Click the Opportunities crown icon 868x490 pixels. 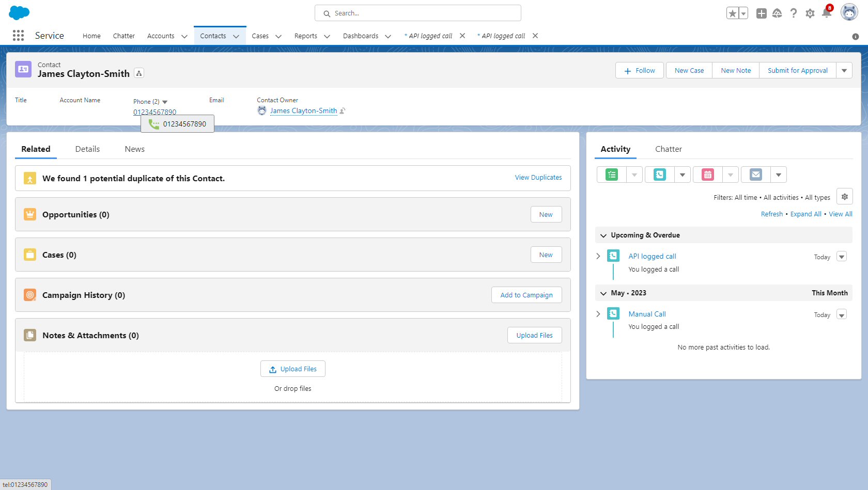pyautogui.click(x=30, y=214)
